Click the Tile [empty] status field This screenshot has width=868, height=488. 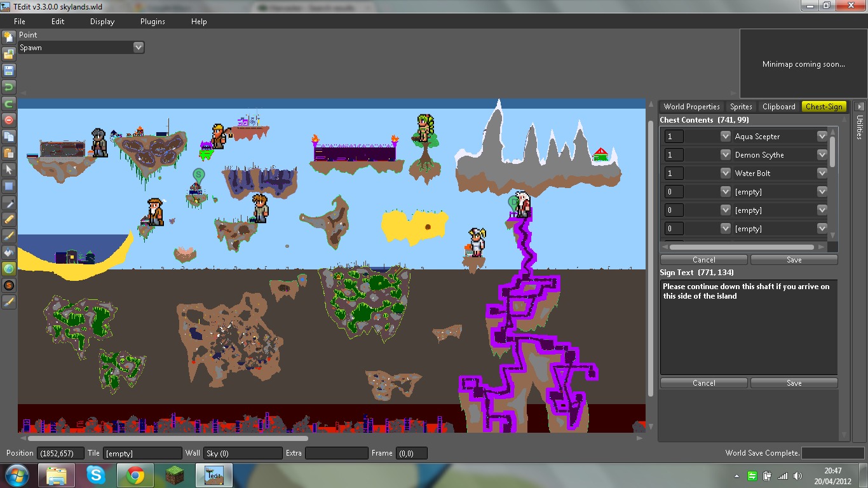coord(143,453)
